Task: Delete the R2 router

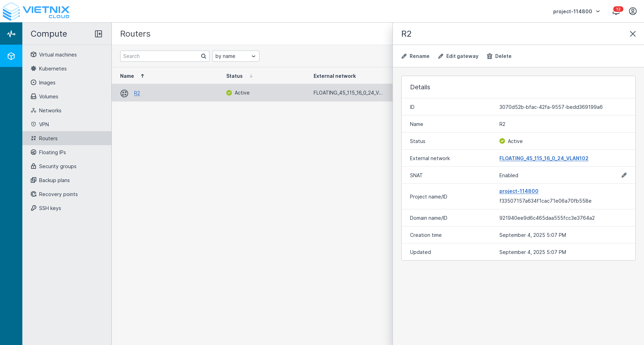Action: pos(499,56)
